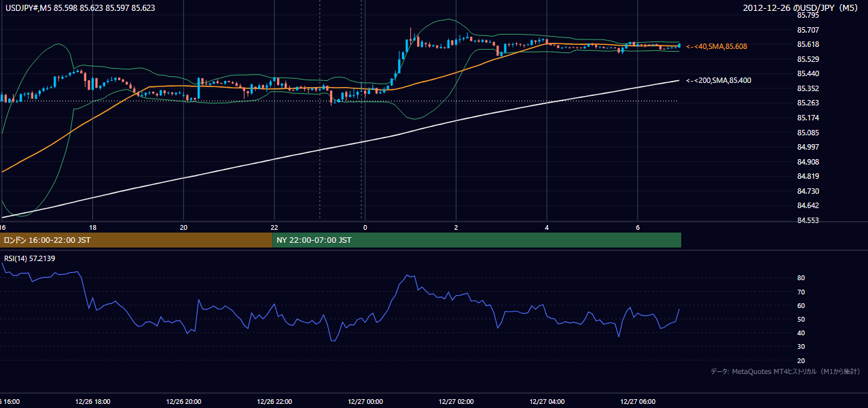This screenshot has height=408, width=868.
Task: Click hour label 4 on chart axis
Action: (x=547, y=227)
